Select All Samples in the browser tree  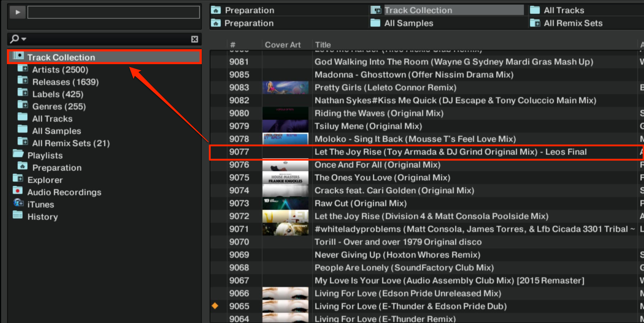coord(56,131)
